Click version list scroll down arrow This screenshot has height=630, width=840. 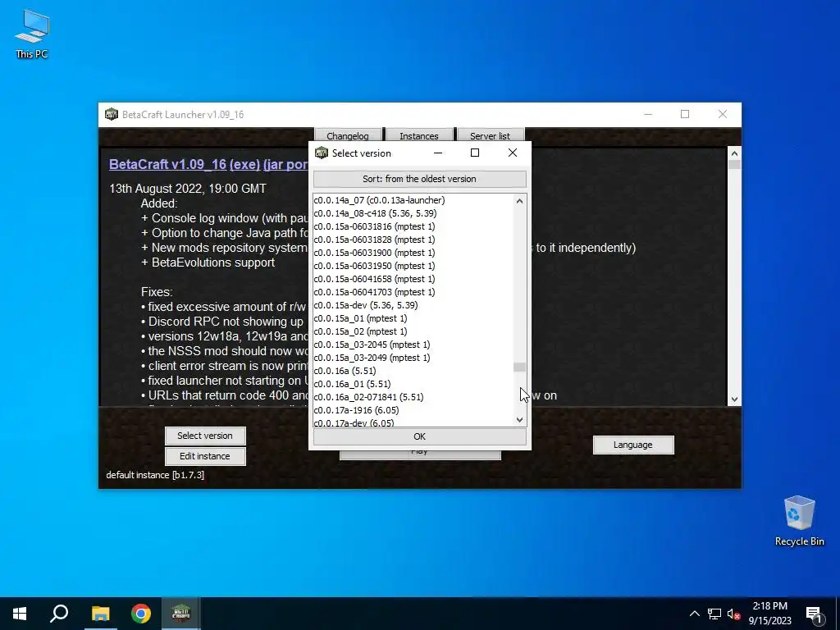519,420
